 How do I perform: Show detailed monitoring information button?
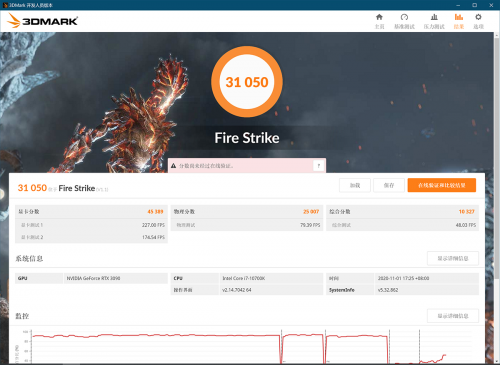(453, 316)
